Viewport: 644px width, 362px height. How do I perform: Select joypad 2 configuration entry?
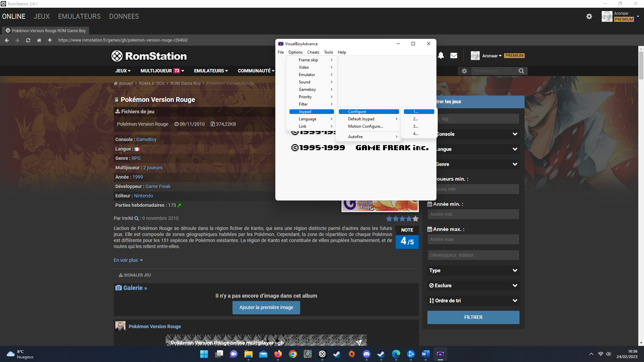(416, 119)
